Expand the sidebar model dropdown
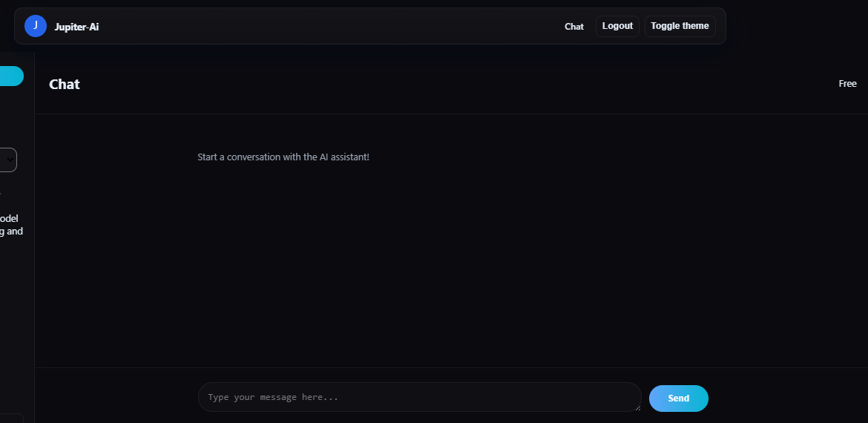The image size is (868, 423). (8, 160)
